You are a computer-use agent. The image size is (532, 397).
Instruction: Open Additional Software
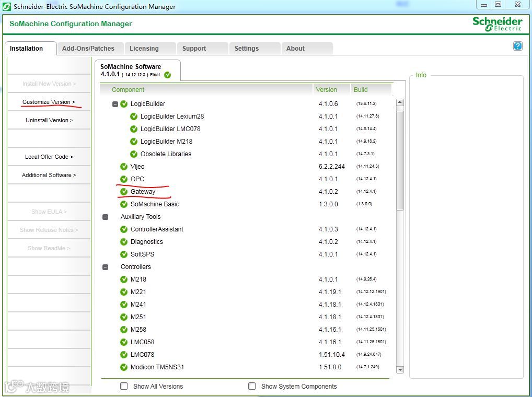point(49,175)
